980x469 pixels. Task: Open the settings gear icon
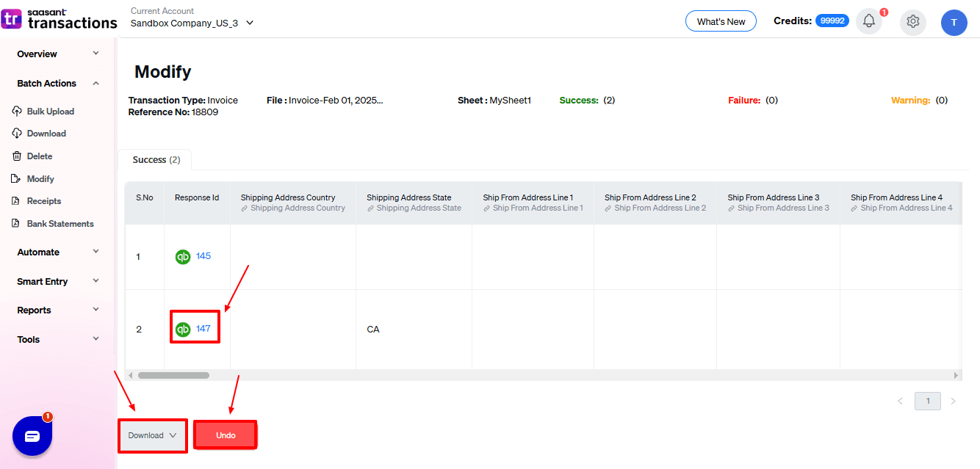(x=913, y=21)
